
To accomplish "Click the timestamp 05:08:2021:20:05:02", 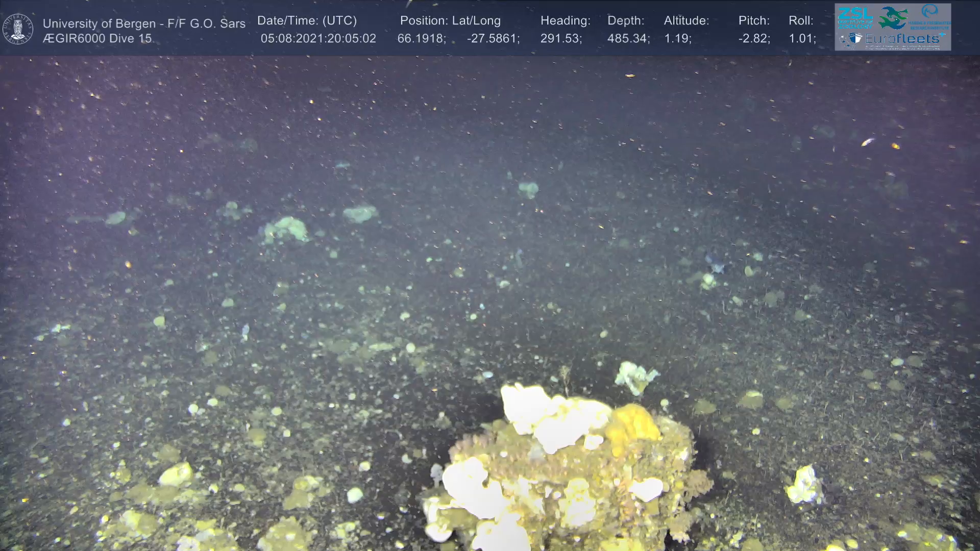I will pyautogui.click(x=318, y=39).
